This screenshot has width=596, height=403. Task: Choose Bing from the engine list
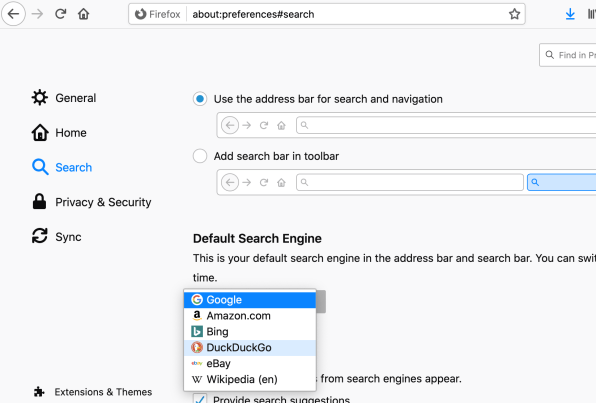[x=250, y=332]
